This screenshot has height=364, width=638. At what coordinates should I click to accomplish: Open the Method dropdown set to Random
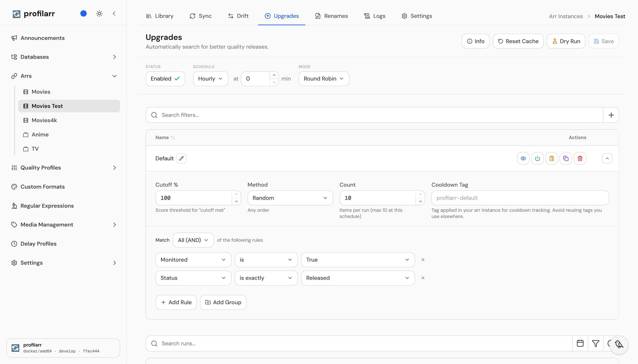pos(290,198)
